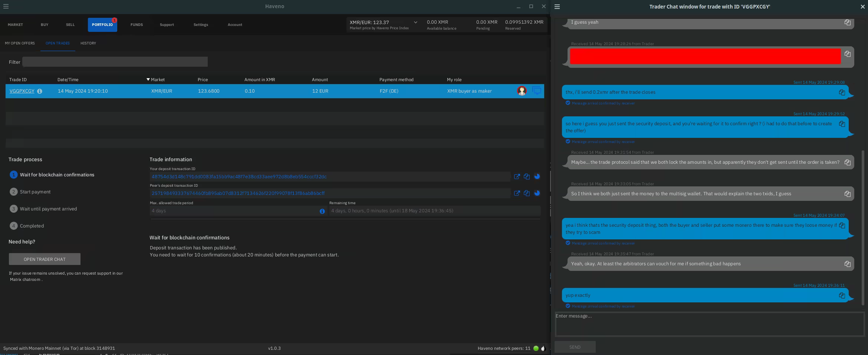This screenshot has height=355, width=868.
Task: Open the Trader Chat window menu
Action: pyautogui.click(x=557, y=7)
